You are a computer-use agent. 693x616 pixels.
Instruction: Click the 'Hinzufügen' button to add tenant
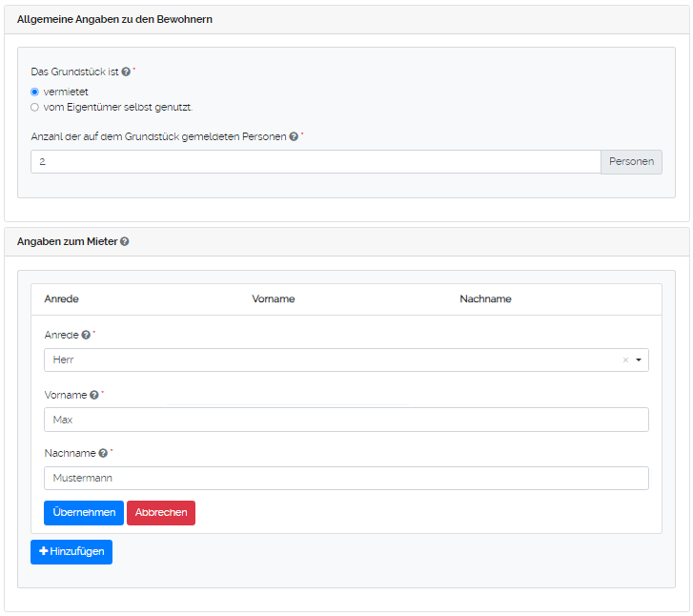pos(71,552)
